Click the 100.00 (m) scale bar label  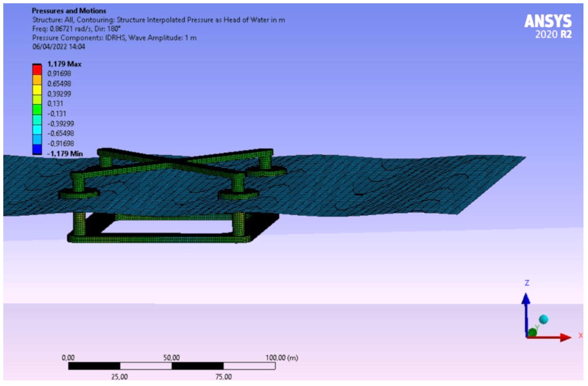(x=282, y=358)
